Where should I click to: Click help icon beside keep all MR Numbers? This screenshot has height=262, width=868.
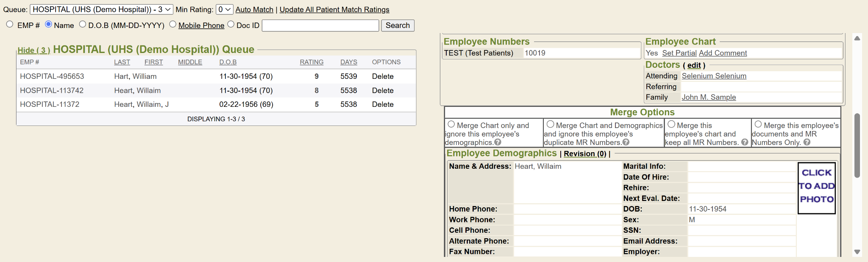tap(745, 142)
